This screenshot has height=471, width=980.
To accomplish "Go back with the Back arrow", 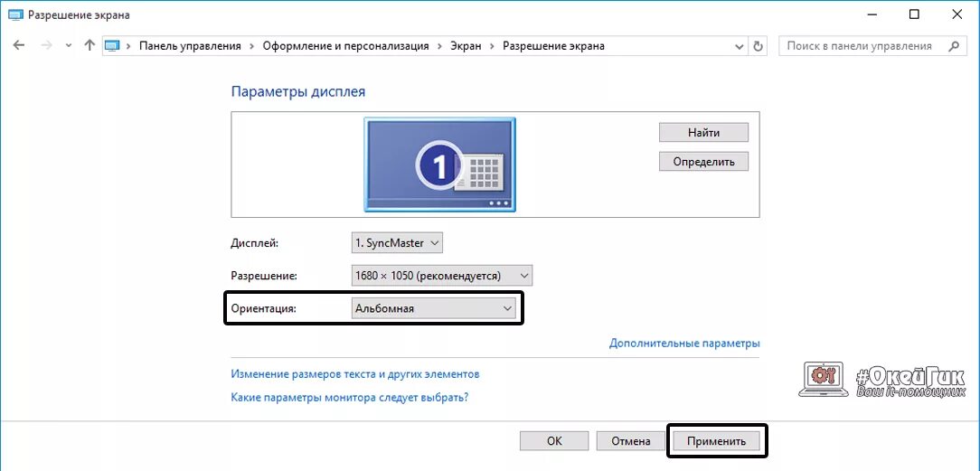I will 19,45.
